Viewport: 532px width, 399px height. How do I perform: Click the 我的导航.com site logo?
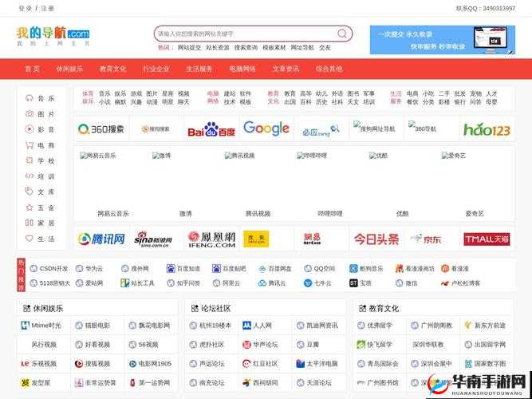pyautogui.click(x=53, y=37)
